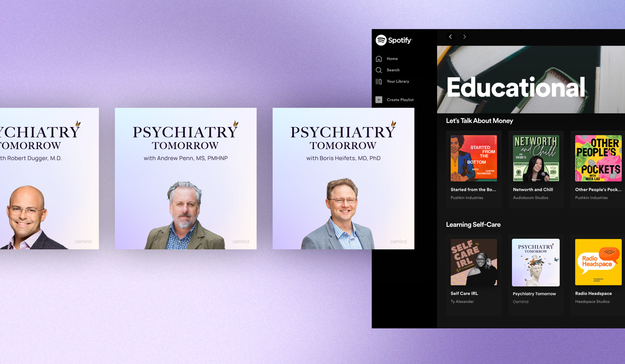Click the Search magnifier icon
This screenshot has width=625, height=364.
[379, 70]
